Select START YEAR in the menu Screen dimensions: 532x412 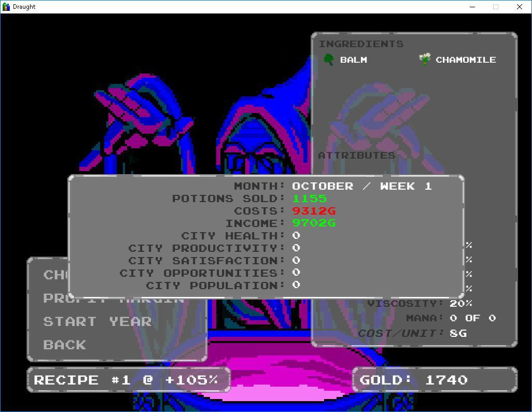[x=97, y=321]
